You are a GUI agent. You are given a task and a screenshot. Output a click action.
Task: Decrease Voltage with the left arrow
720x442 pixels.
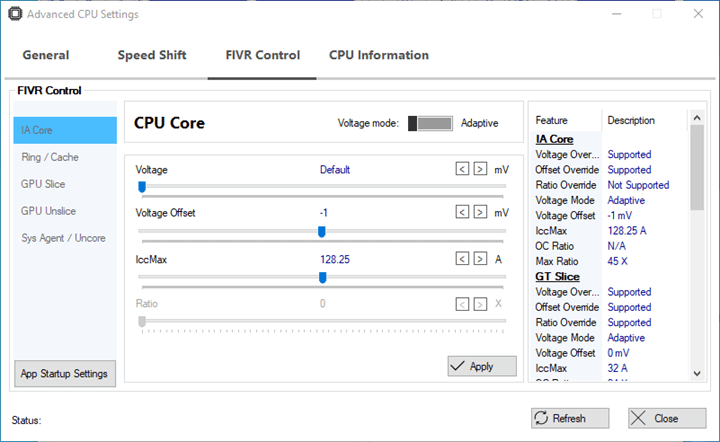(x=462, y=169)
